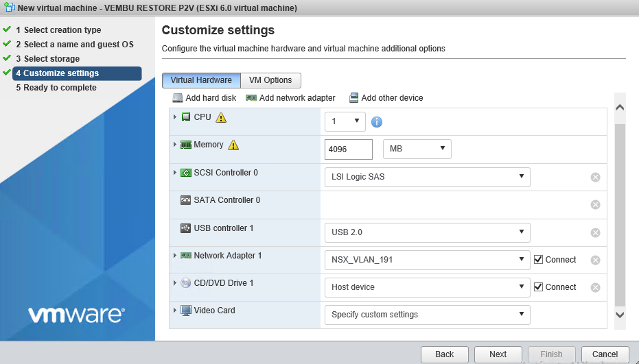Click the Memory warning triangle icon
The height and width of the screenshot is (364, 639).
point(233,145)
